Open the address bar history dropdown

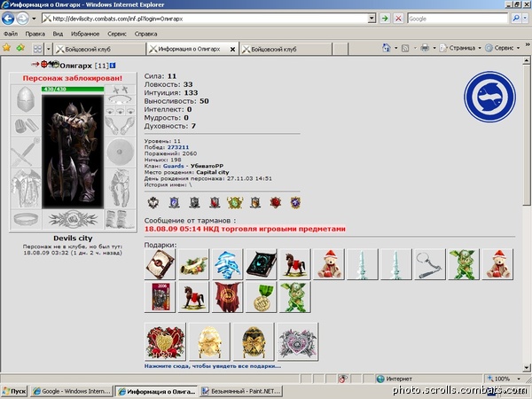point(372,19)
